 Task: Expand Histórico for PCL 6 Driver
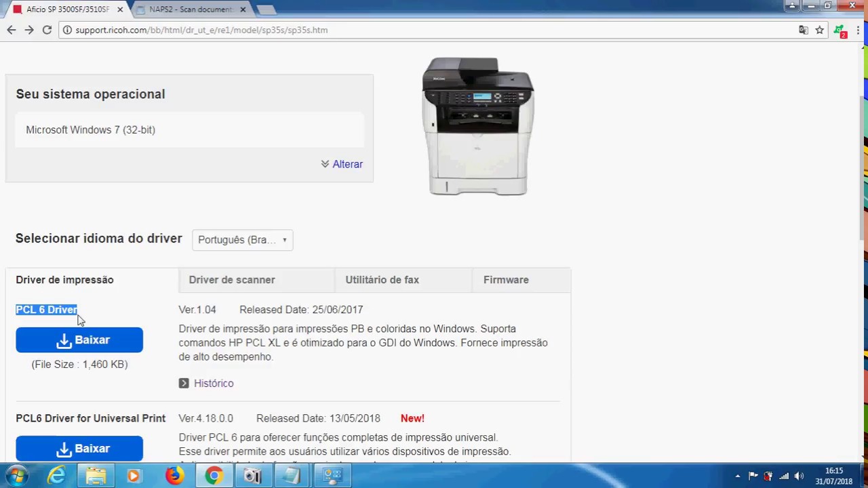click(x=214, y=384)
